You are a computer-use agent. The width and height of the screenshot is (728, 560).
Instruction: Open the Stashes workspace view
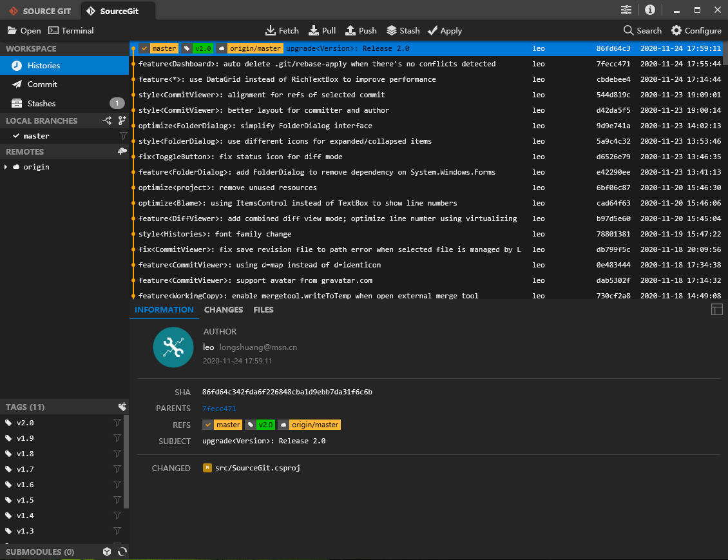click(x=64, y=103)
